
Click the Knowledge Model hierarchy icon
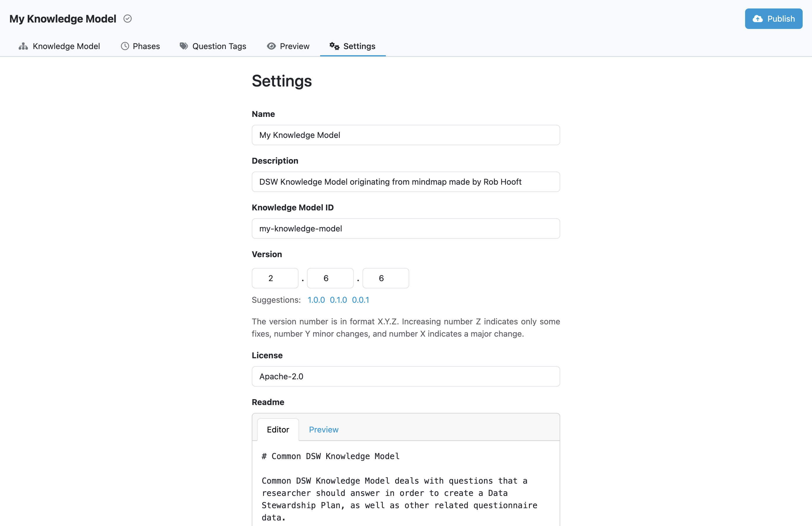click(x=23, y=46)
